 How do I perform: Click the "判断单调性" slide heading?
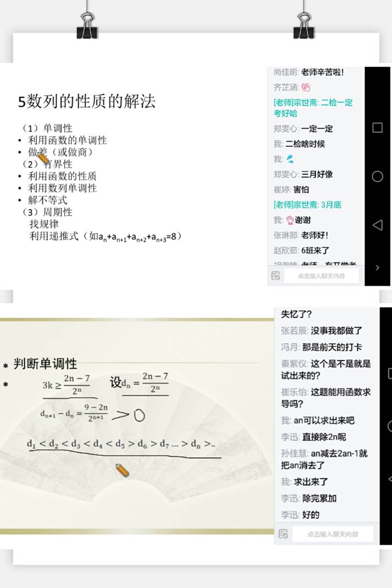point(45,364)
